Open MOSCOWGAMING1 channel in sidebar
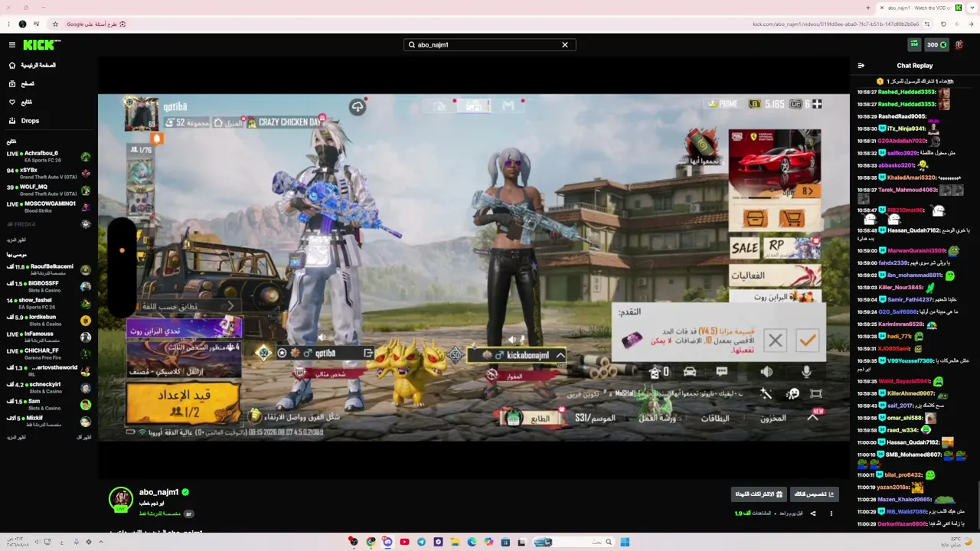This screenshot has height=551, width=980. [x=48, y=207]
